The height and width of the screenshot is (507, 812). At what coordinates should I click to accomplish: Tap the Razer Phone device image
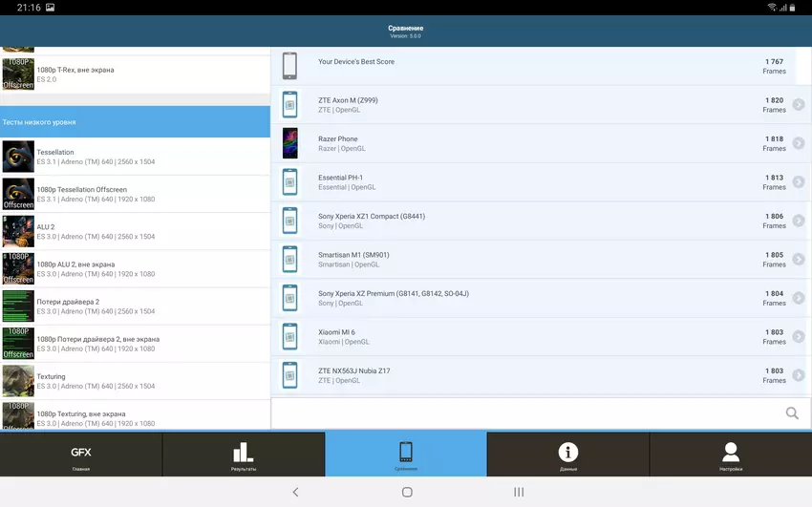coord(289,143)
